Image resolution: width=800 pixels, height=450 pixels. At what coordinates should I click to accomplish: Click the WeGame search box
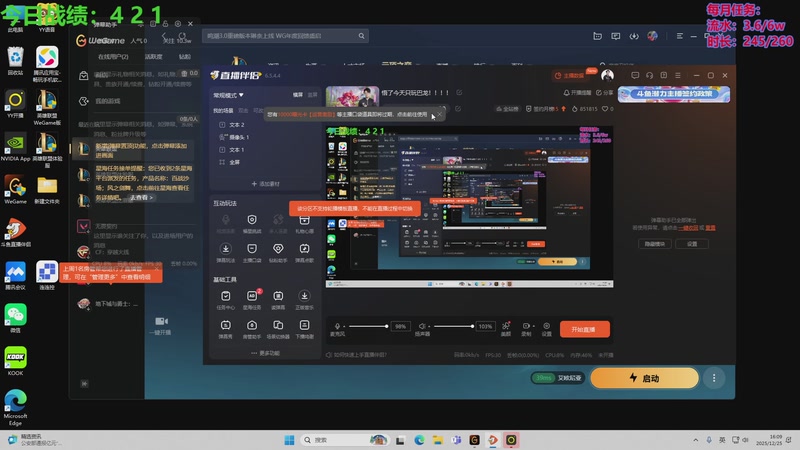pos(285,36)
